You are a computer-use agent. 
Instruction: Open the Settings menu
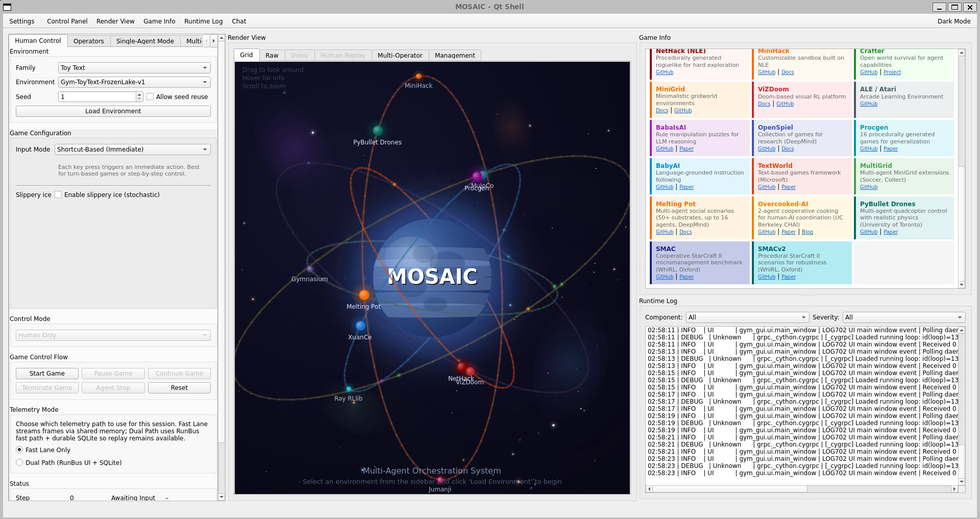click(x=22, y=21)
